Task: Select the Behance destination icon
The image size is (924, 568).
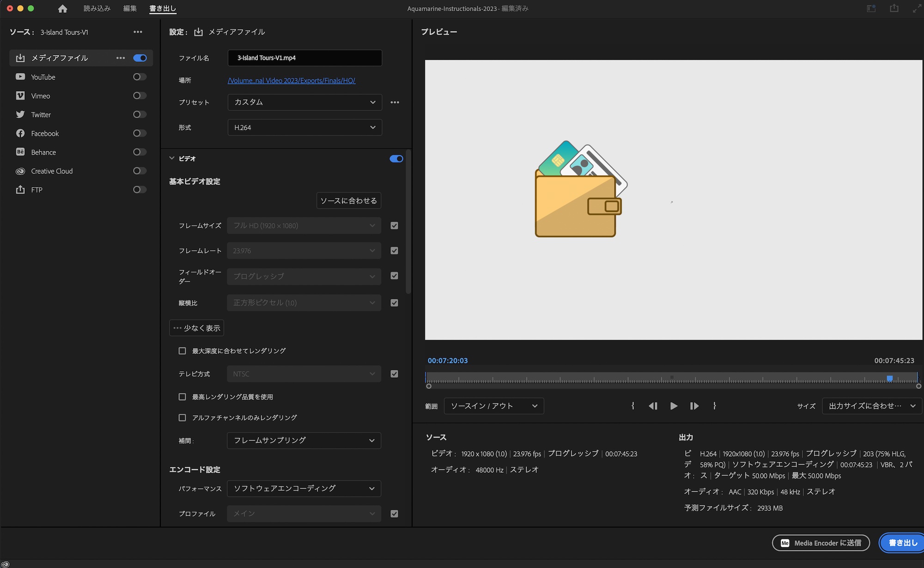Action: [x=20, y=152]
